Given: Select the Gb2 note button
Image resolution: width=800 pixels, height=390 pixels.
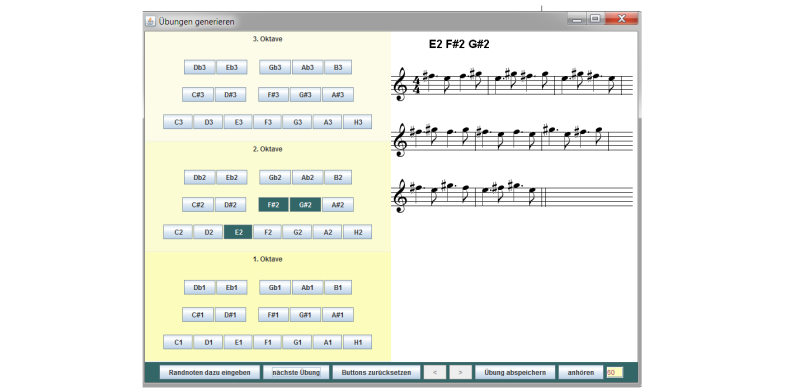Looking at the screenshot, I should click(275, 178).
